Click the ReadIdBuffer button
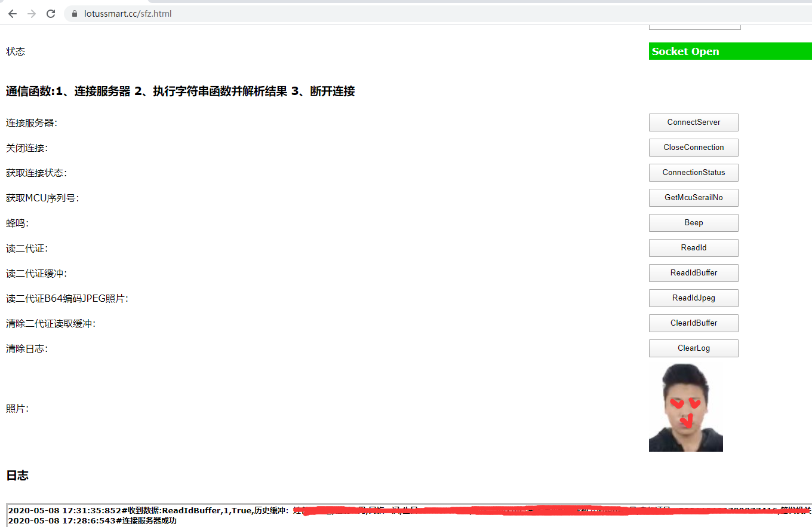 693,273
